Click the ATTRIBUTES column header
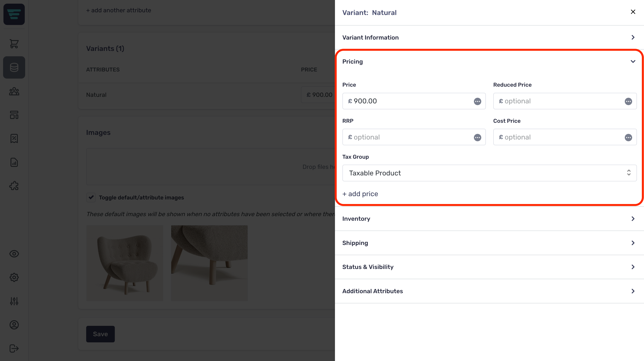This screenshot has width=644, height=361. coord(103,70)
